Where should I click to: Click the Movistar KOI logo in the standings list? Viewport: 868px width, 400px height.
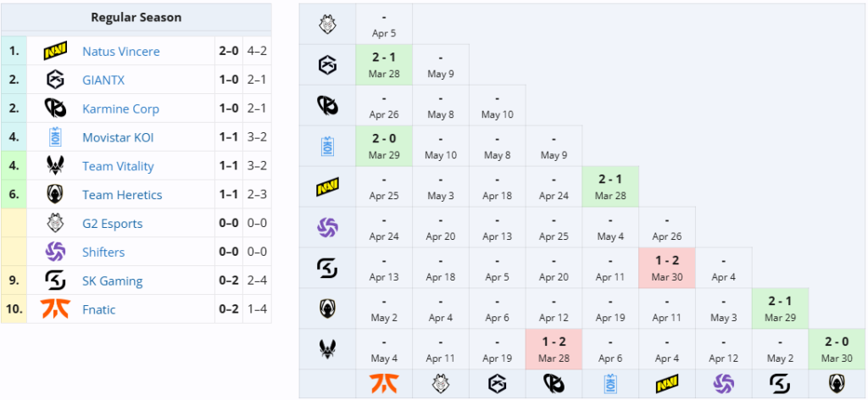click(x=55, y=138)
